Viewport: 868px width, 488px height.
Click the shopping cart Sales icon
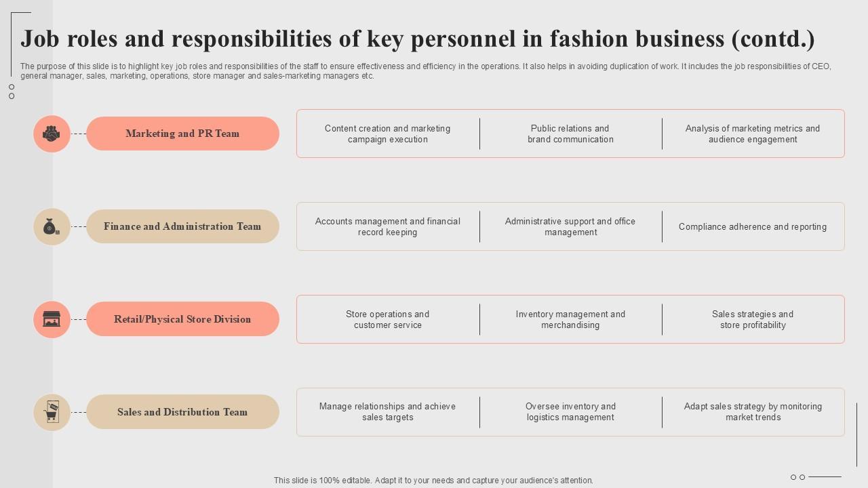coord(52,412)
